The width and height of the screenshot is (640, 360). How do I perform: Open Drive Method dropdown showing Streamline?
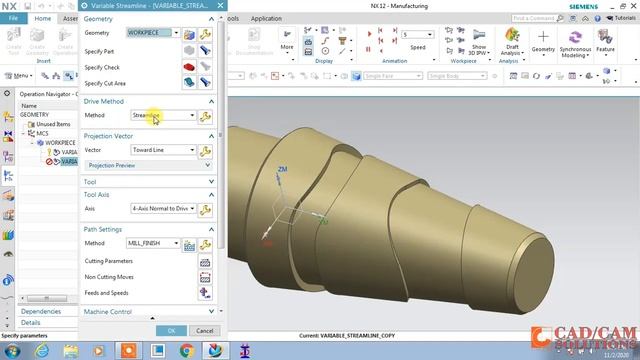(x=192, y=115)
